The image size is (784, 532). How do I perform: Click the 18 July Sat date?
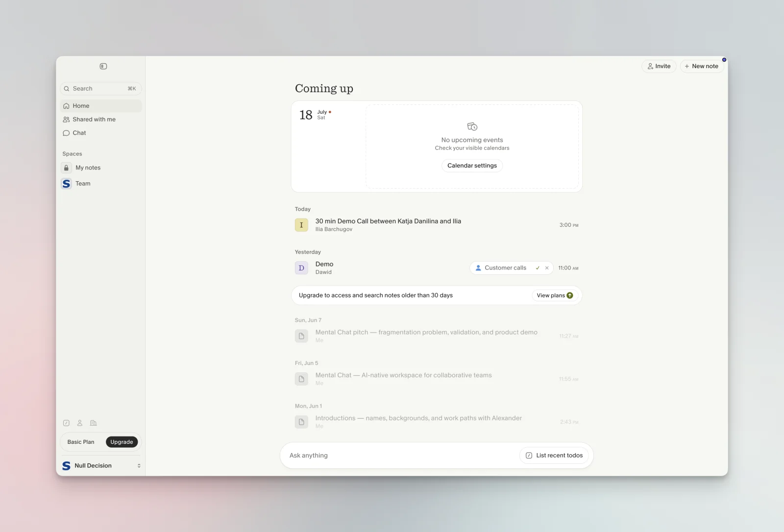315,115
